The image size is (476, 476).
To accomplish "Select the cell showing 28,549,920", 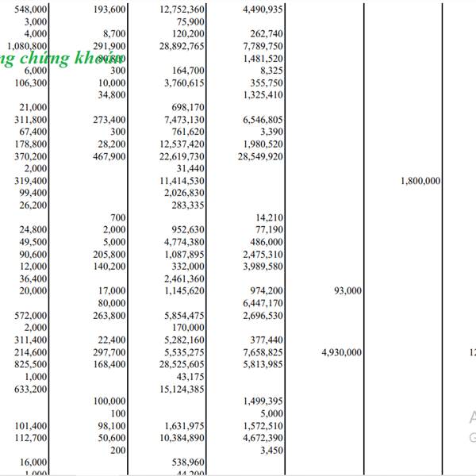I will (260, 156).
